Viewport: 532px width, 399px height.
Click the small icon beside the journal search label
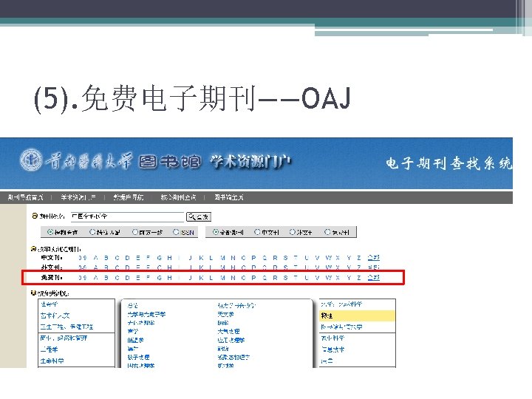pos(34,216)
